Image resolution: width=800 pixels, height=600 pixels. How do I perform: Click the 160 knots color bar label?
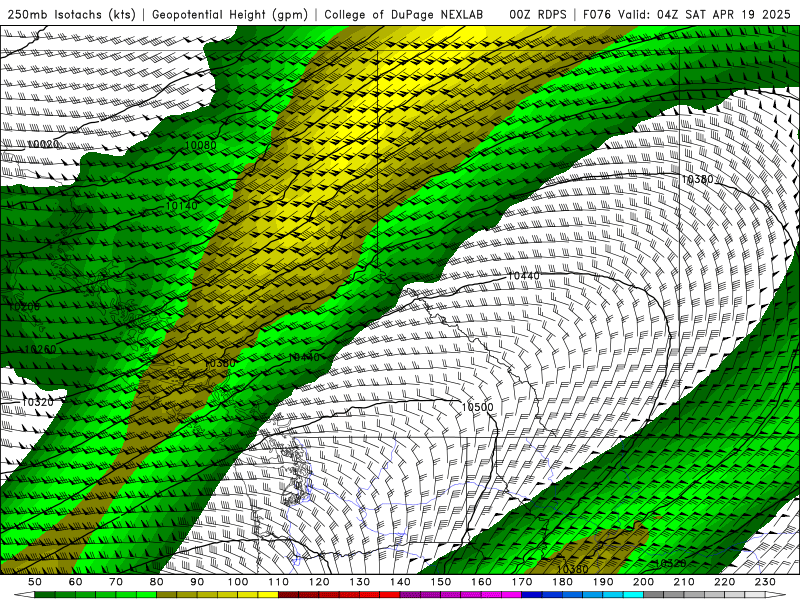coord(481,582)
